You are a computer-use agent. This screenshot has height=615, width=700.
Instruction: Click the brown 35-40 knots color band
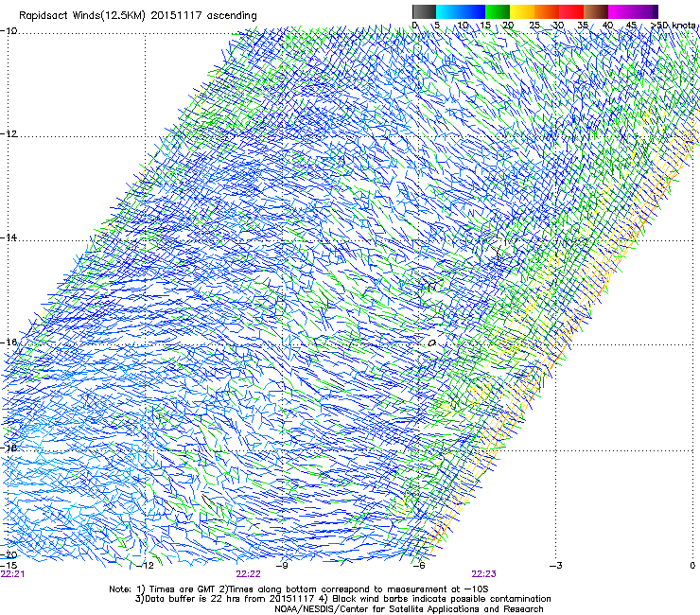pyautogui.click(x=596, y=11)
